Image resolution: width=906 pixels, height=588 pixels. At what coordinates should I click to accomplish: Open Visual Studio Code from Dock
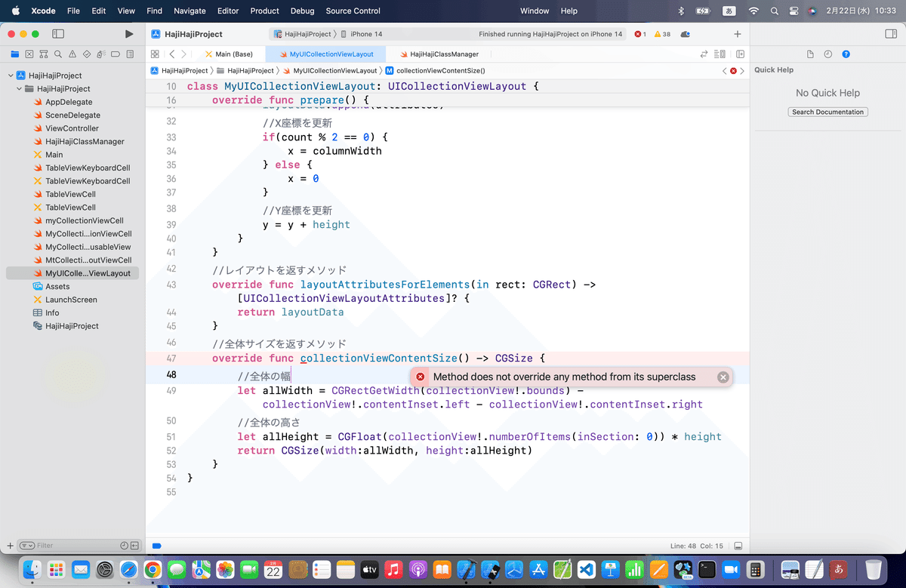586,568
